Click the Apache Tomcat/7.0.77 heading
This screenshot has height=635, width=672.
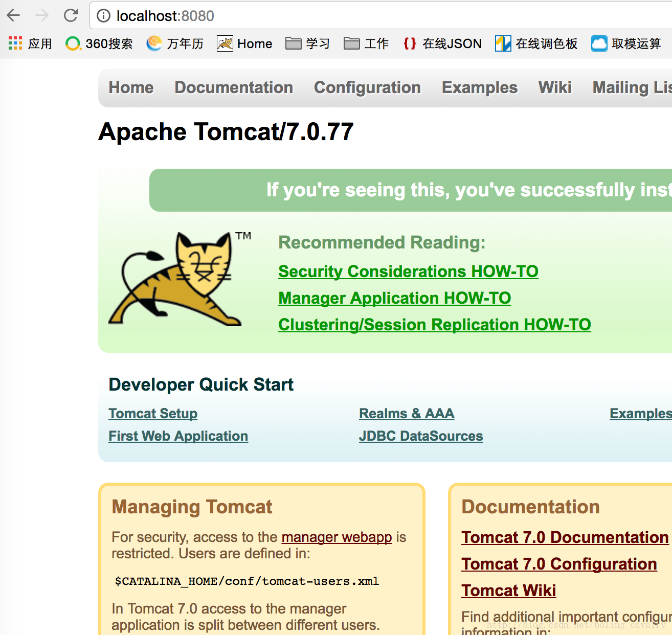226,132
